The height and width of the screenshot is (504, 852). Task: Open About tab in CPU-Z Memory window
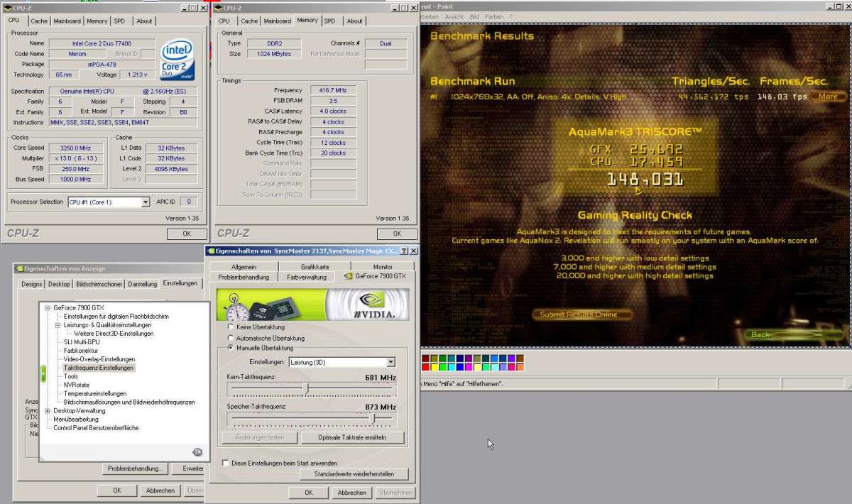(355, 21)
